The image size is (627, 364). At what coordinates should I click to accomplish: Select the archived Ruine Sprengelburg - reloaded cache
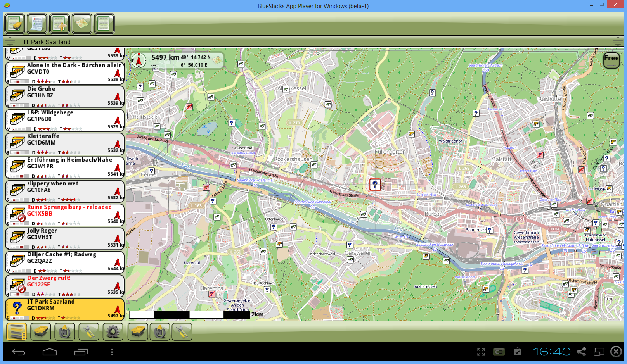click(65, 215)
